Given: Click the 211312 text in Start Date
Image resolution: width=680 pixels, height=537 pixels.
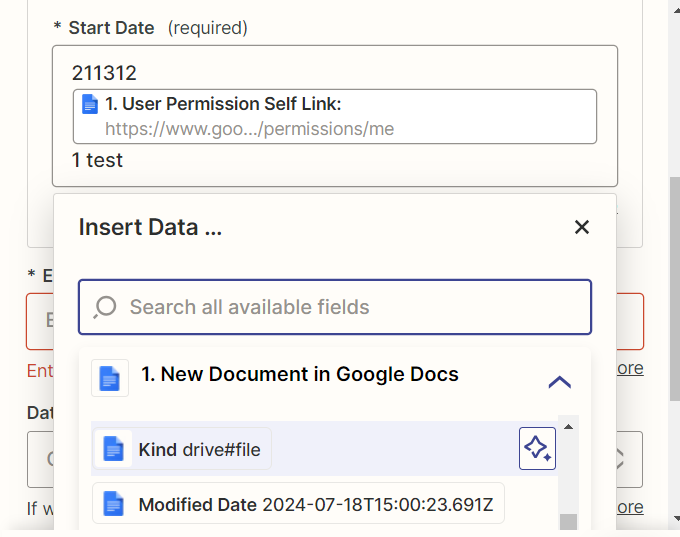Looking at the screenshot, I should [x=104, y=73].
